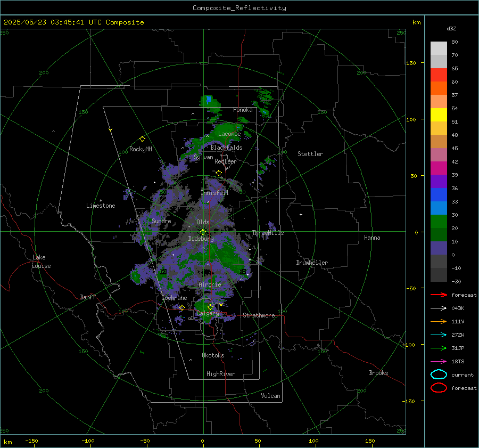Click the Brooks city label
The height and width of the screenshot is (448, 479).
(x=378, y=373)
